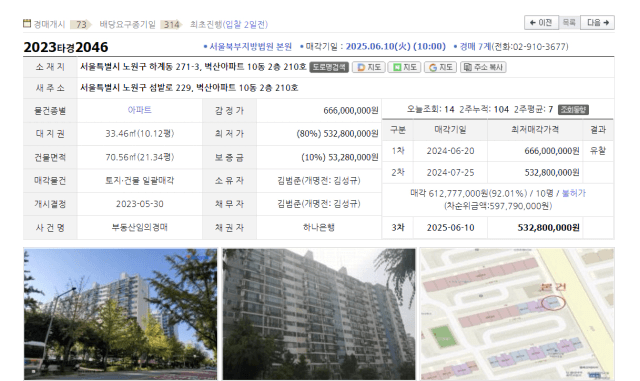Viewport: 640px width, 381px height.
Task: Select debtor name in 채무자 row
Action: [319, 204]
